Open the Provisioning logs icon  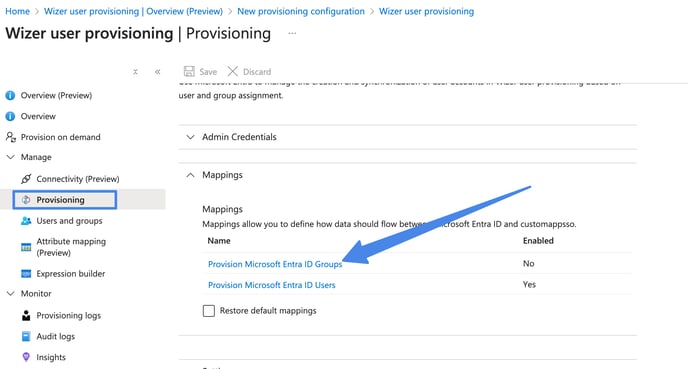point(26,315)
